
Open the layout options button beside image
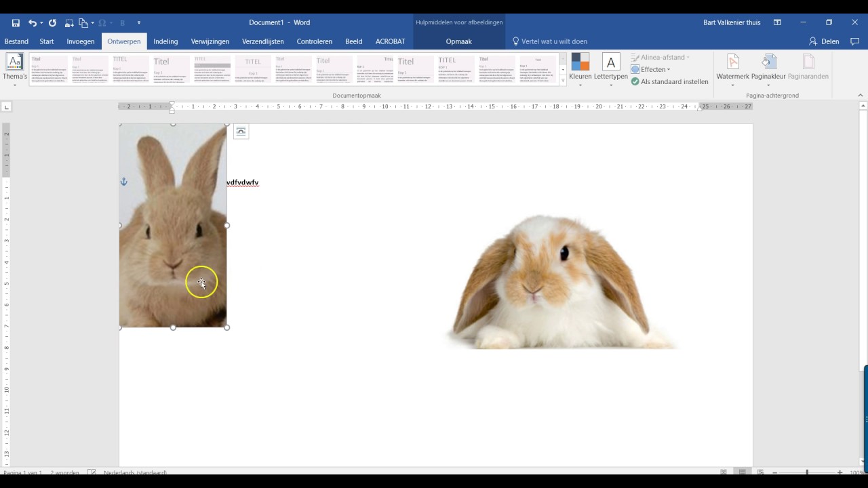[x=241, y=131]
